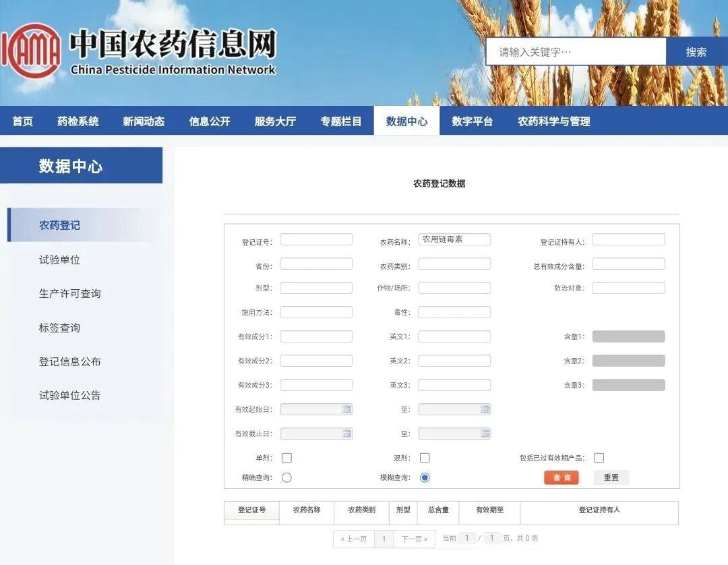Image resolution: width=728 pixels, height=565 pixels.
Task: Click the 登记证号 input field
Action: [x=316, y=239]
